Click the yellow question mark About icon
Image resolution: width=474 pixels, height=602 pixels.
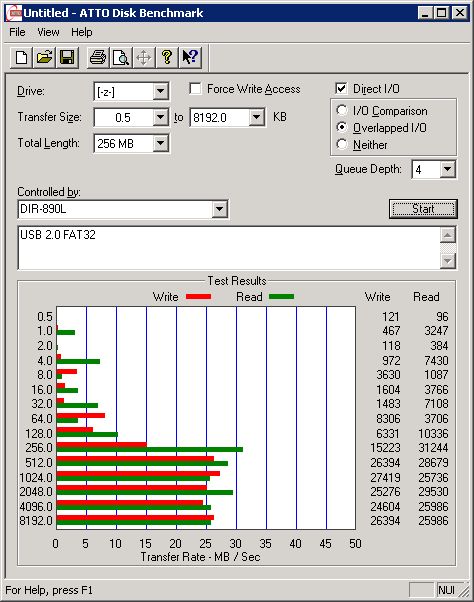coord(167,58)
